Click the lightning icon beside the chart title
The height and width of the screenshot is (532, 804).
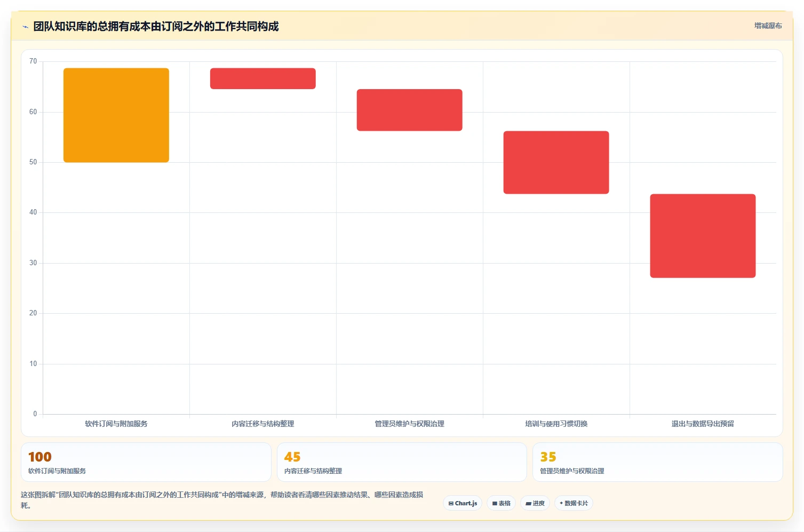(25, 27)
